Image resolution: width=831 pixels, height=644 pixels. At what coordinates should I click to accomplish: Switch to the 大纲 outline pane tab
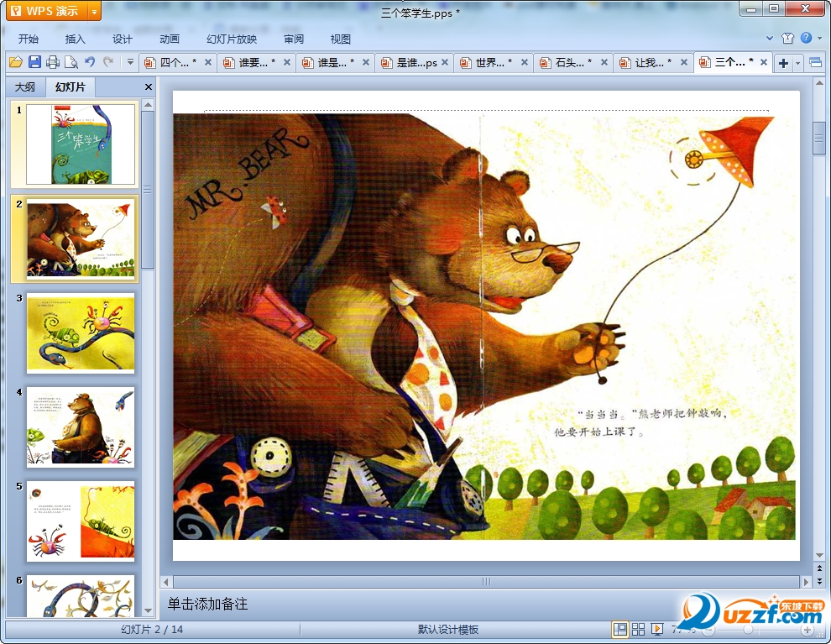[25, 86]
